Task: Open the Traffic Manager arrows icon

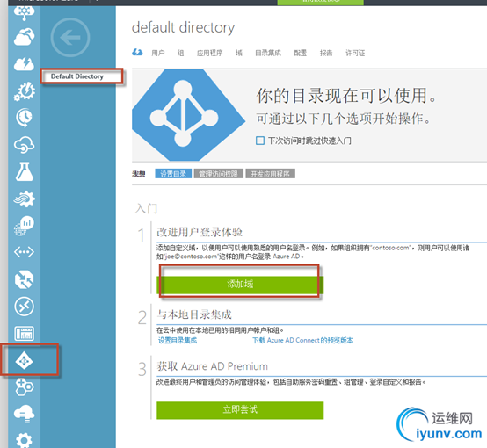Action: point(25,279)
